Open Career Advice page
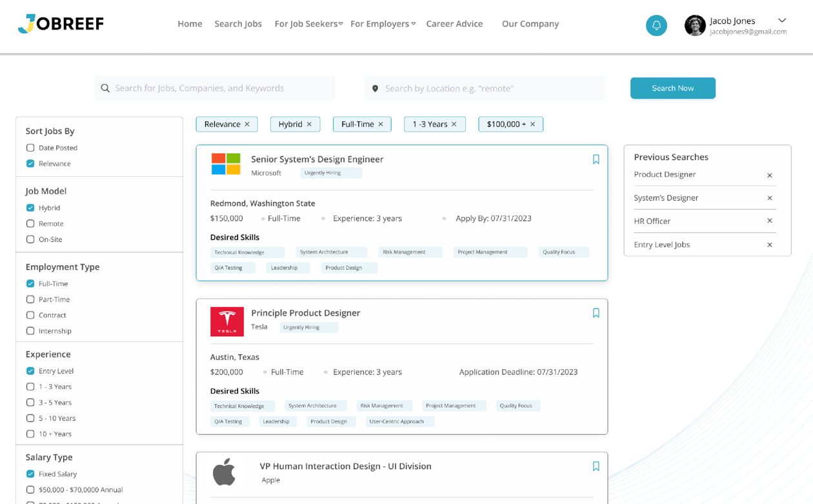This screenshot has width=813, height=504. point(454,24)
